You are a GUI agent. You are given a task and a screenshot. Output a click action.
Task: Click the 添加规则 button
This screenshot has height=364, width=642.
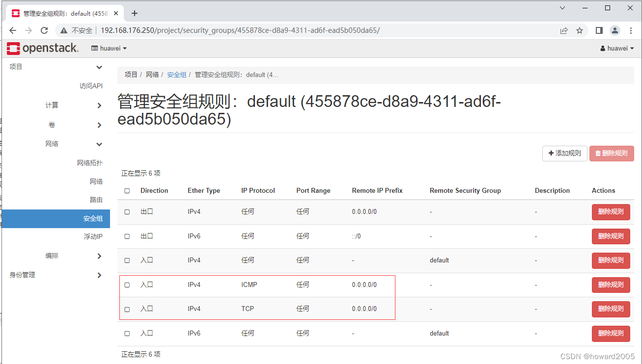[565, 153]
